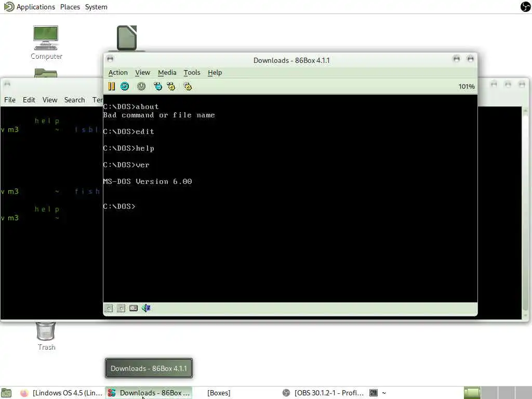Viewport: 532px width, 399px height.
Task: Open the Help menu in 86Box
Action: tap(215, 73)
